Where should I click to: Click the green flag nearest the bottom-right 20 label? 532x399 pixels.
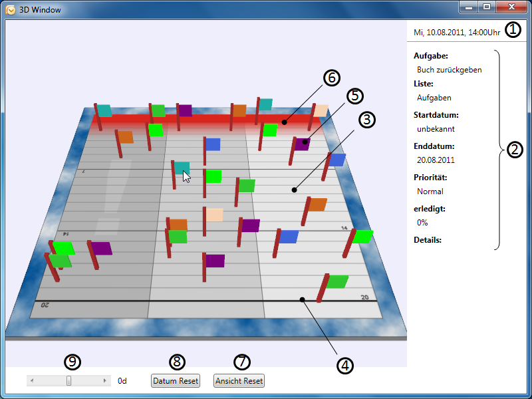click(336, 281)
